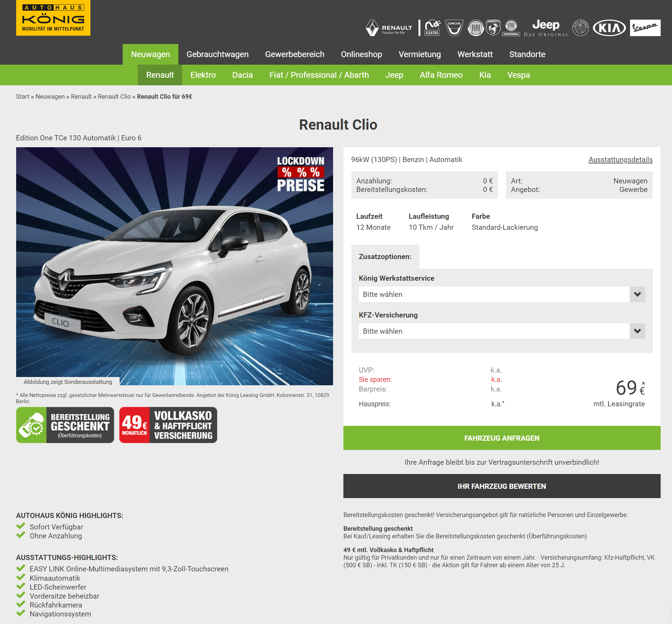
Task: Click the Rückfahrkamera highlight item
Action: coord(56,605)
